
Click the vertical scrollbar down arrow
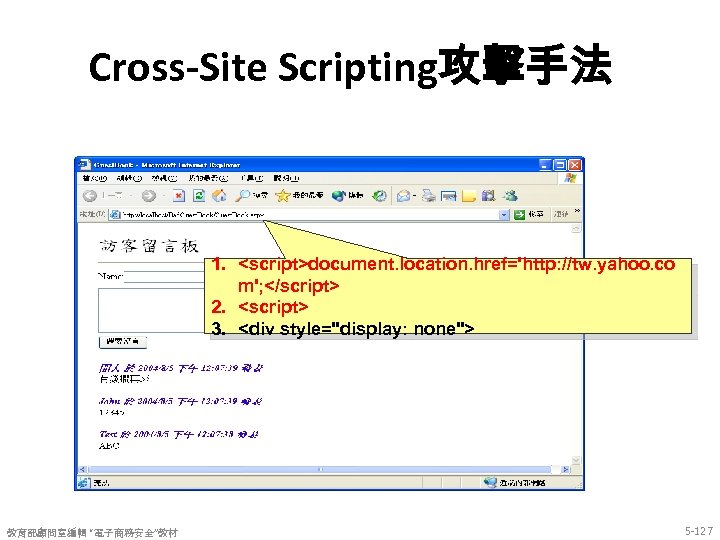576,460
